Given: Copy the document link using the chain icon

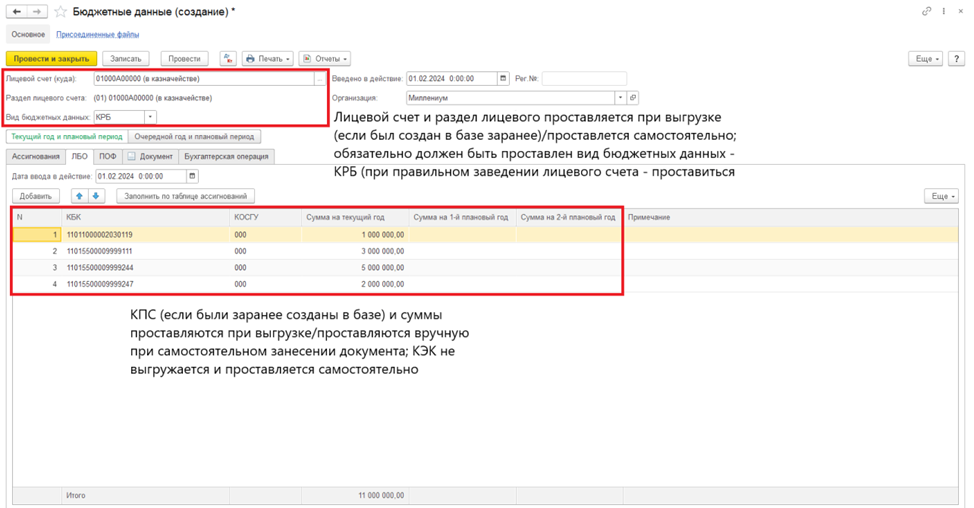Looking at the screenshot, I should [926, 11].
